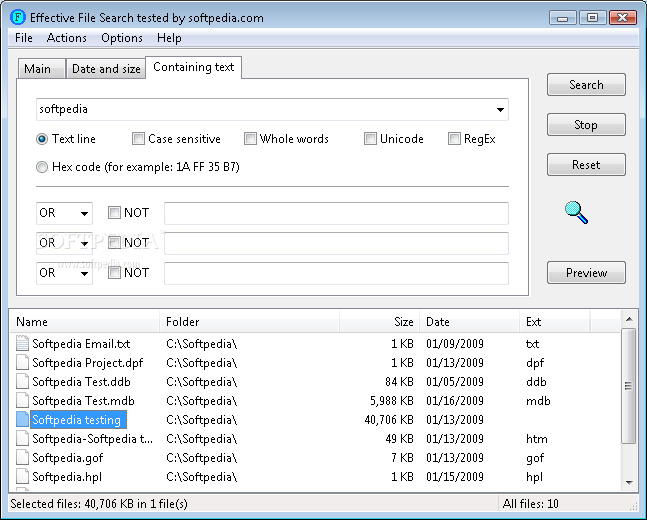Click the Effective File Search app icon in title bar
This screenshot has width=647, height=520.
18,17
